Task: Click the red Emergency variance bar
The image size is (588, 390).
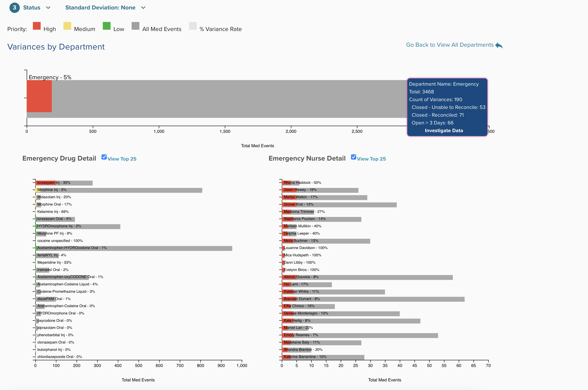Action: 39,96
